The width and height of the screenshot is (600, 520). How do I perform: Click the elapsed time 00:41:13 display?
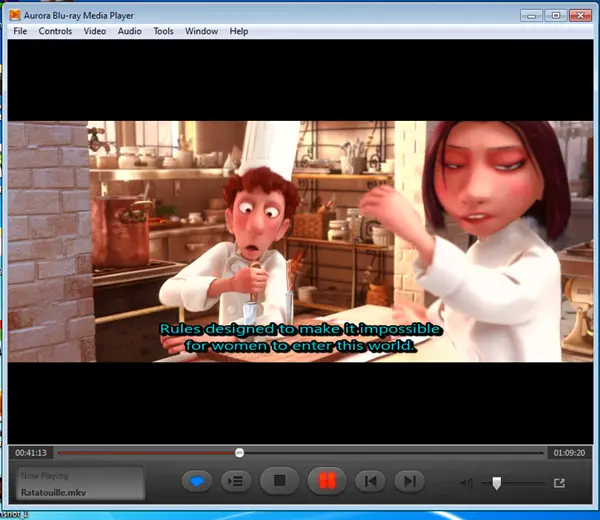click(30, 453)
